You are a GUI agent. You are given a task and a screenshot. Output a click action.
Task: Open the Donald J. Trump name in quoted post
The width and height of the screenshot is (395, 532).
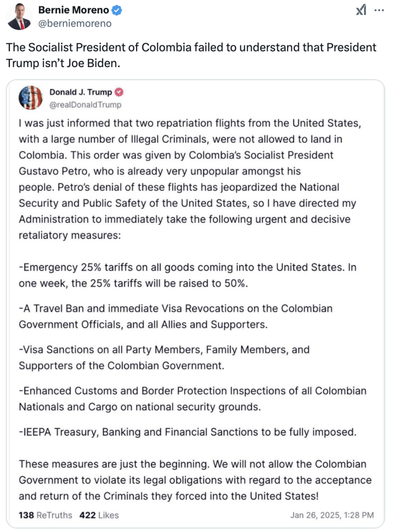point(80,92)
